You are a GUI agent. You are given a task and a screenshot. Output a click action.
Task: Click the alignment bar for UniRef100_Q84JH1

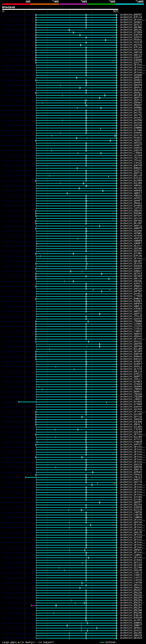point(76,30)
